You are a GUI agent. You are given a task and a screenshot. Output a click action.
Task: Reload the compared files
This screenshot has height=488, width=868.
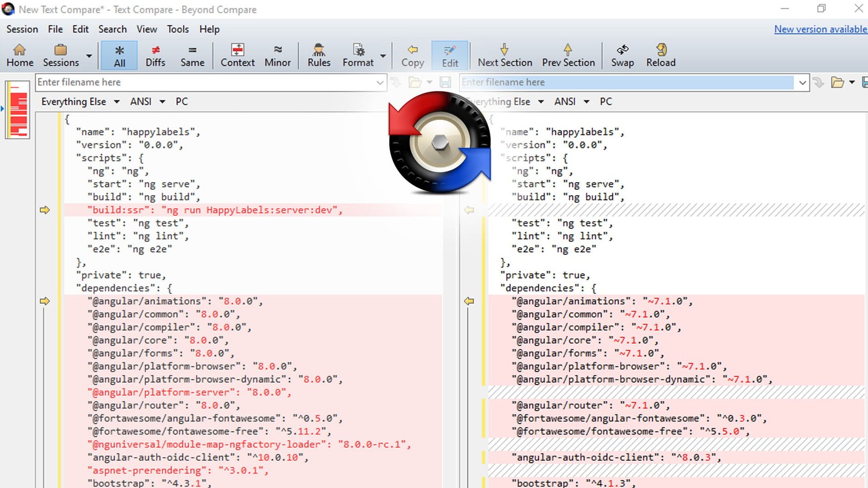661,55
